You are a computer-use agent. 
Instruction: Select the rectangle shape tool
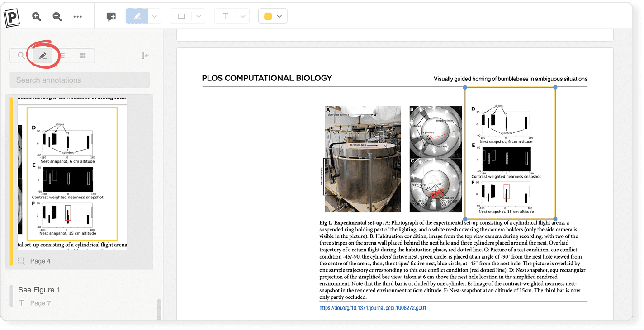181,16
